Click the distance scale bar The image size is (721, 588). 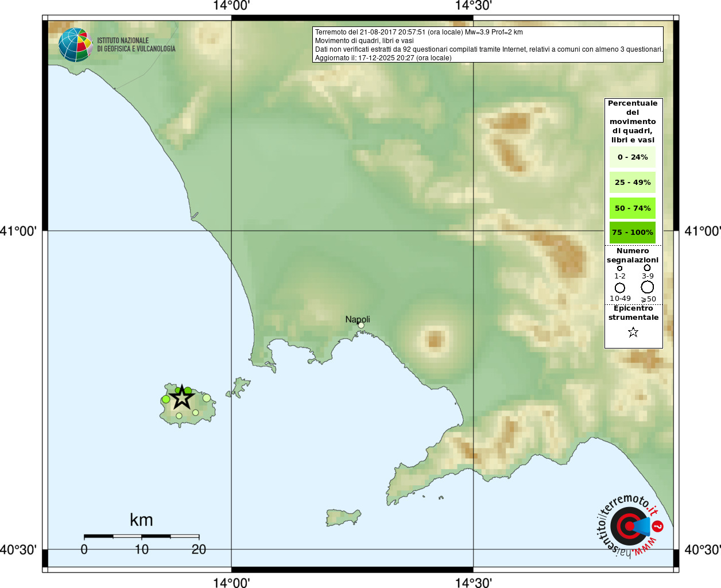coord(142,536)
